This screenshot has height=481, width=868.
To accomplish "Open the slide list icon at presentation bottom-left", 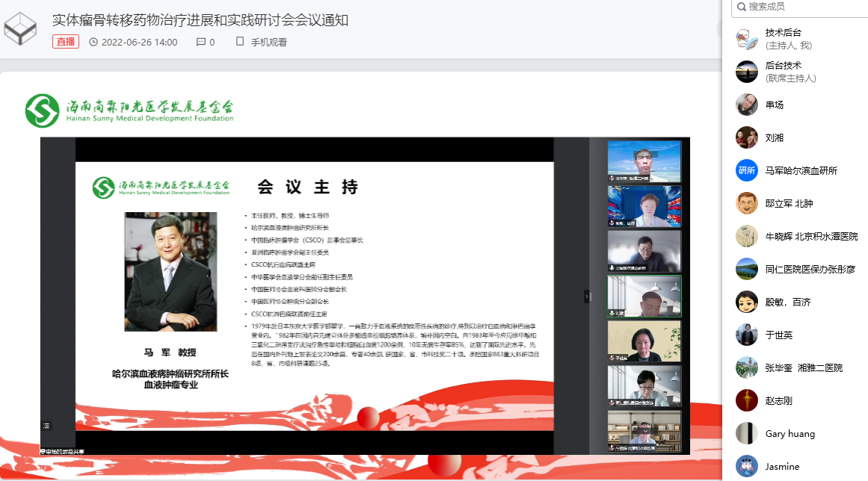I will tap(46, 426).
